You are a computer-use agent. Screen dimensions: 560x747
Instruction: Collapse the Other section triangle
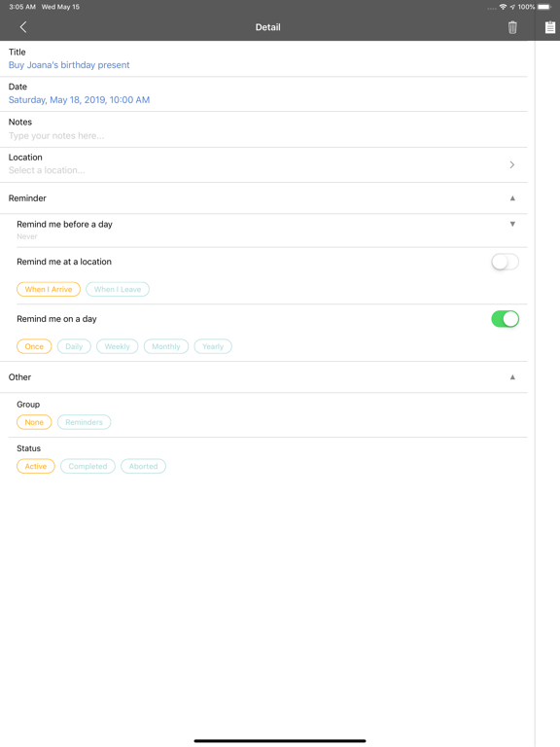pos(513,376)
